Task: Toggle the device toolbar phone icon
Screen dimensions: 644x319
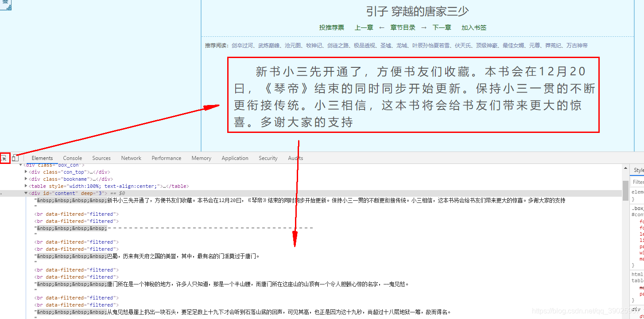Action: point(16,158)
